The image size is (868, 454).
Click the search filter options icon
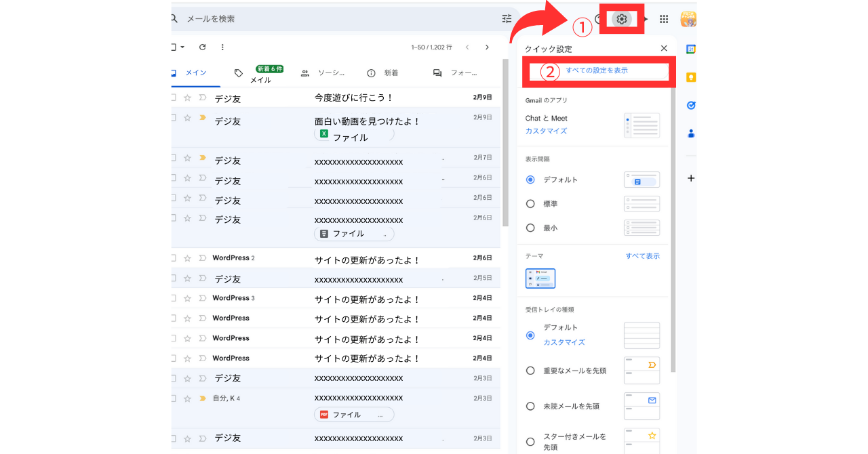tap(507, 19)
